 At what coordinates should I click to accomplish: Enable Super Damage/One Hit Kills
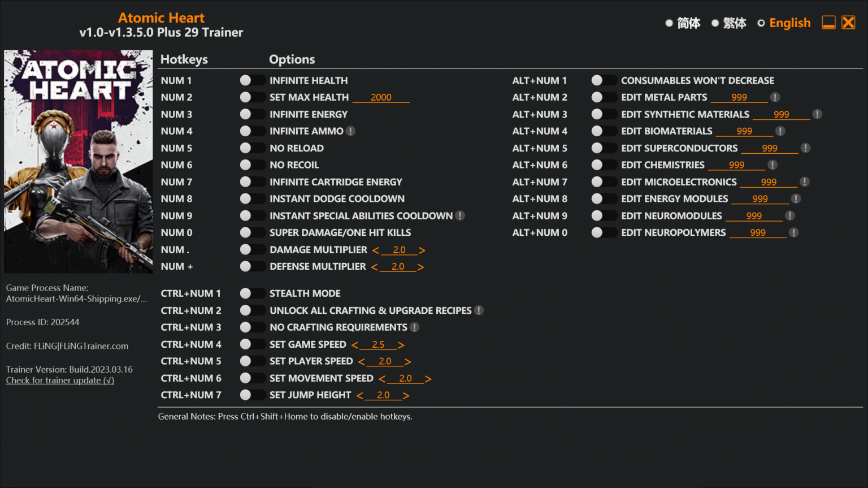(x=252, y=232)
